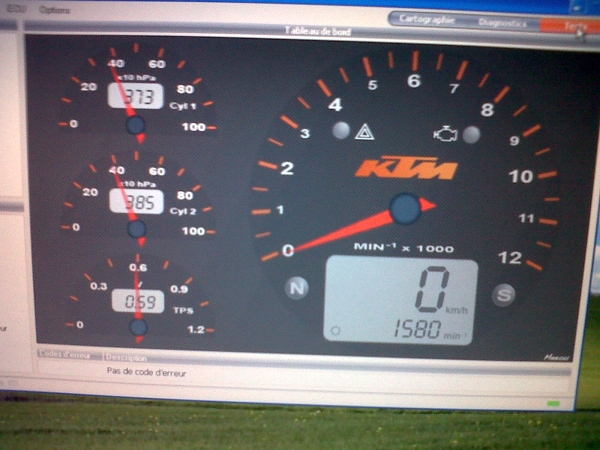Click the MIN-1 x 1000 label
Image resolution: width=600 pixels, height=450 pixels.
pos(404,248)
